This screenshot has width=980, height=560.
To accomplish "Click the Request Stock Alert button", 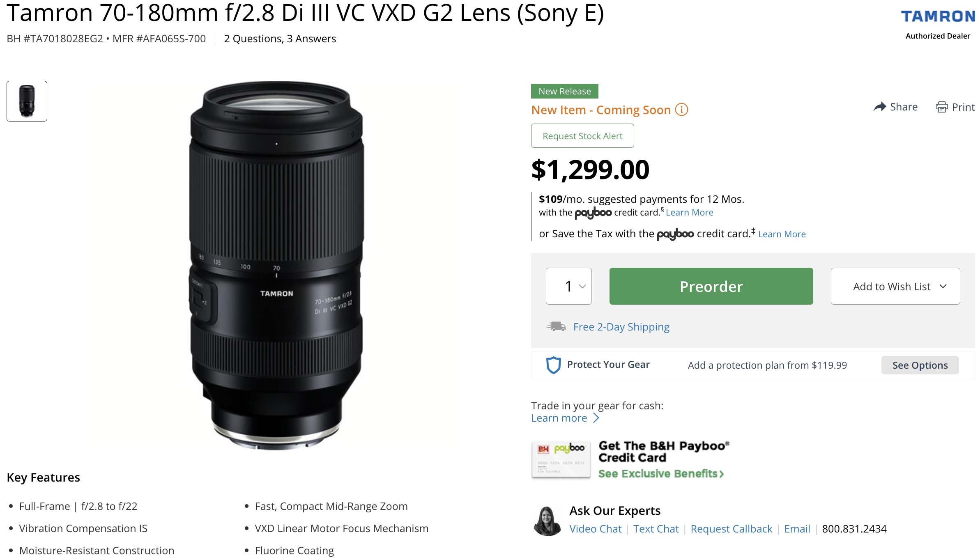I will [x=582, y=136].
